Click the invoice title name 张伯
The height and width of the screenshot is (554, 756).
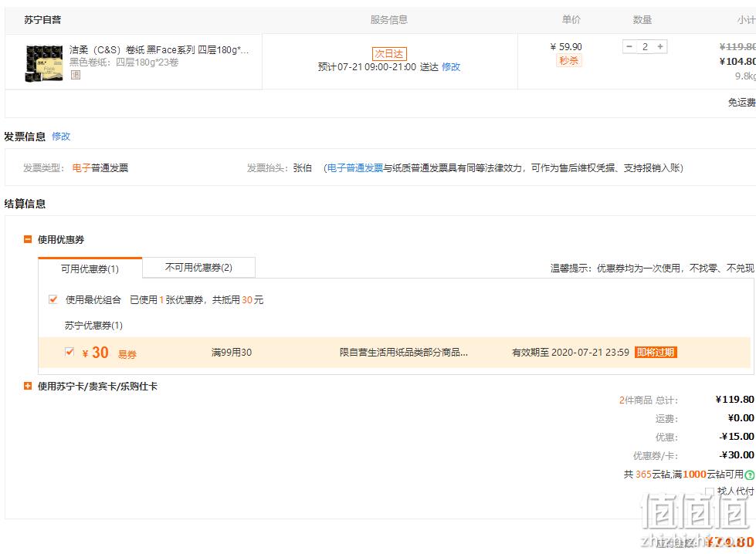(302, 167)
